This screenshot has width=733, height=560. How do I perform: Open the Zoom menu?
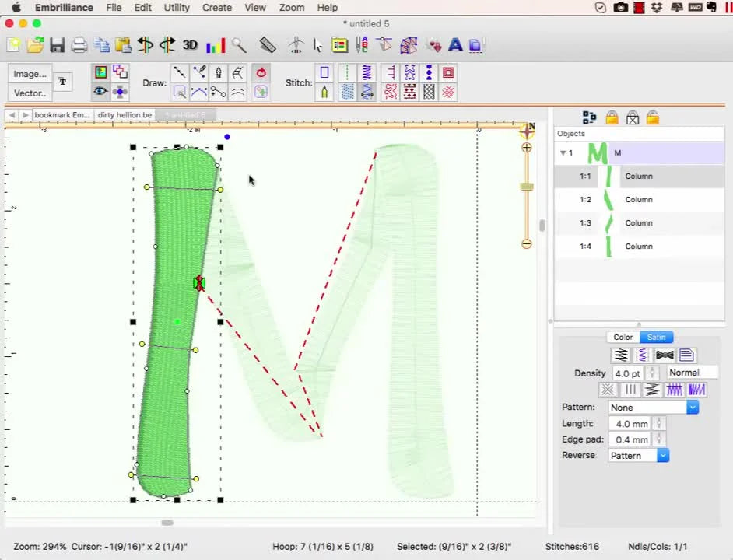292,8
